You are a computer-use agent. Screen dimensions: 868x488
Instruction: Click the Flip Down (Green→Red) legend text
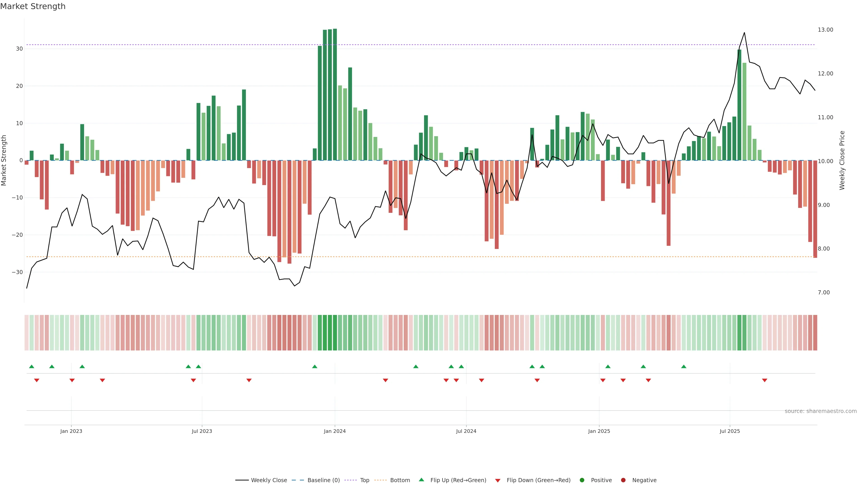pyautogui.click(x=538, y=480)
